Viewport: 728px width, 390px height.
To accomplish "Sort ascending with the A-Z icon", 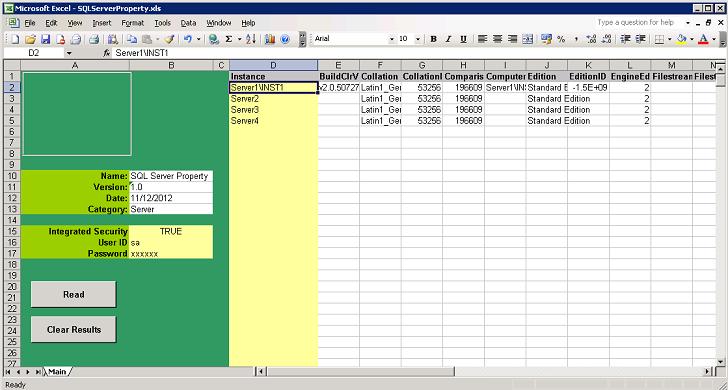I will coord(251,39).
